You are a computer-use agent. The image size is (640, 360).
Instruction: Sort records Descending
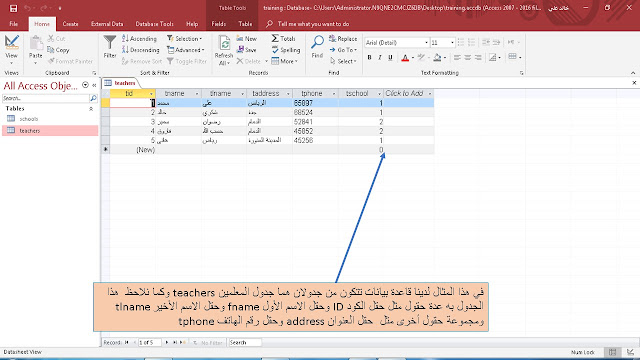[x=140, y=50]
